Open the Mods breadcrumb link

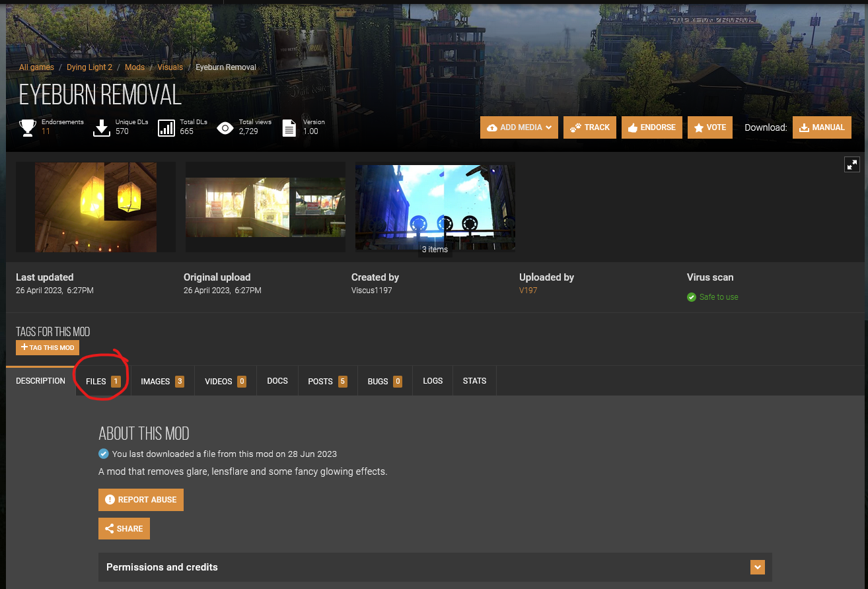point(135,67)
